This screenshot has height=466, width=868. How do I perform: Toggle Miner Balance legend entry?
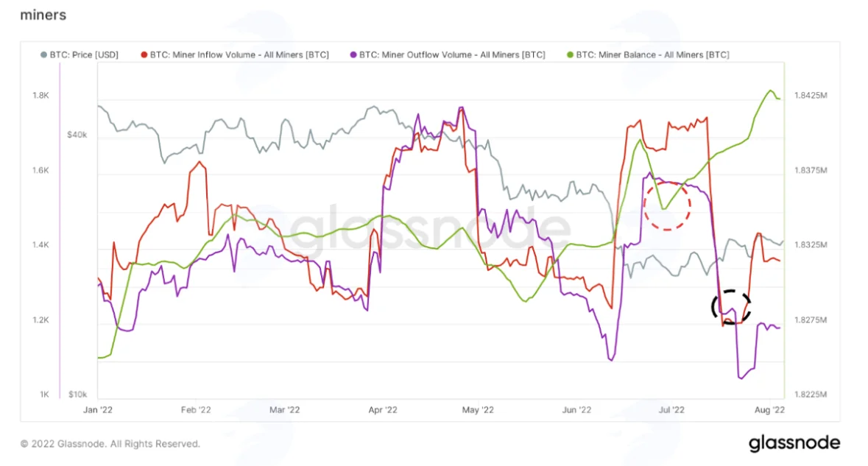(x=648, y=54)
